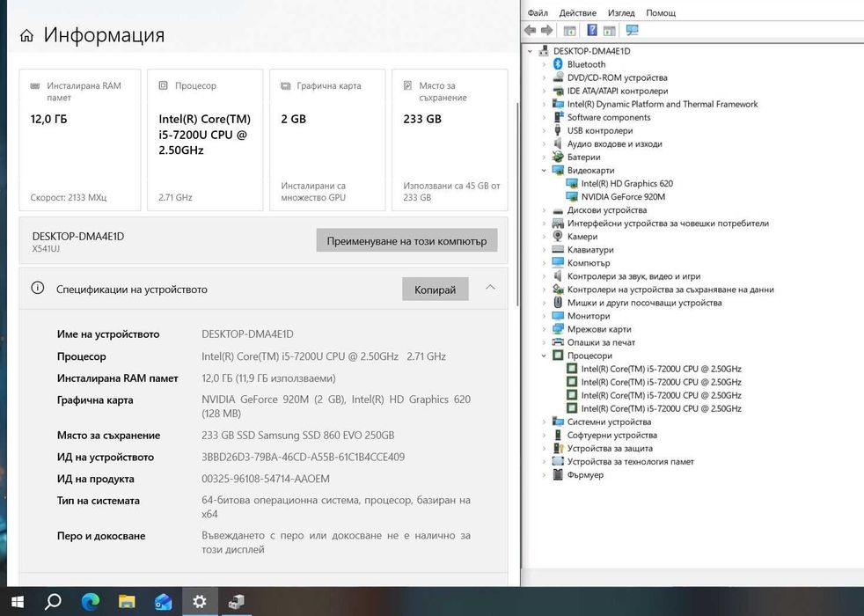
Task: Select the DESKTOP-DMA4E1D computer root icon
Action: [x=544, y=51]
